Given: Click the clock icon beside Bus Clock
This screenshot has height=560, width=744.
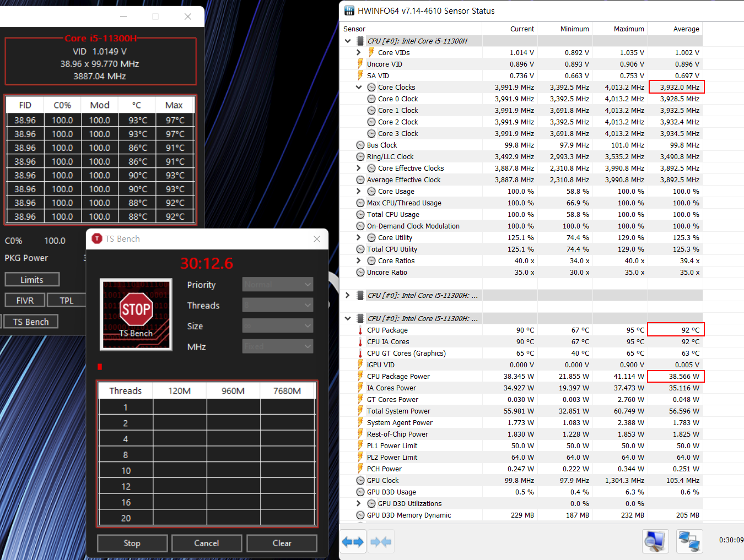Looking at the screenshot, I should pyautogui.click(x=360, y=145).
